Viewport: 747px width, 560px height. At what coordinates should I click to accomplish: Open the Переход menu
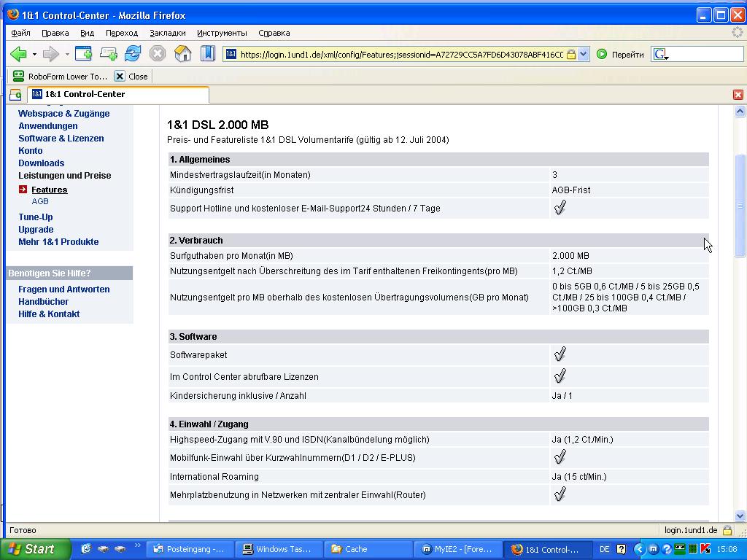122,33
